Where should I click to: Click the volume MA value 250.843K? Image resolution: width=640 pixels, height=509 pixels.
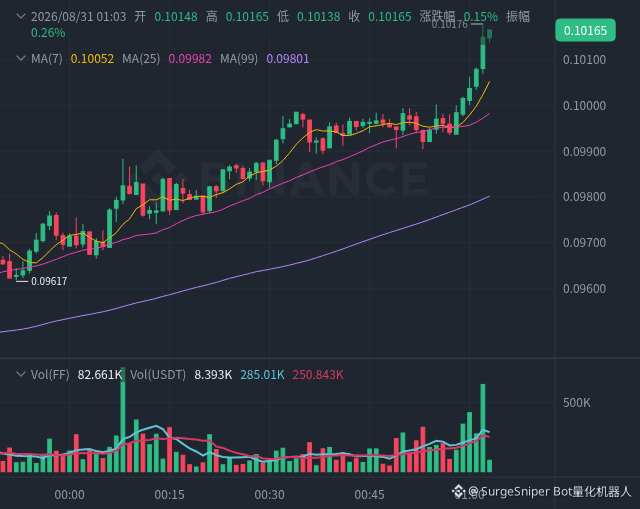tap(318, 375)
